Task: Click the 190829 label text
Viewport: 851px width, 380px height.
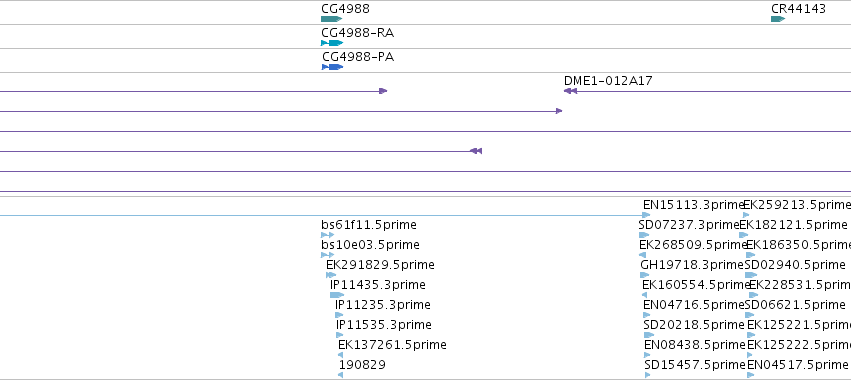Action: 363,365
